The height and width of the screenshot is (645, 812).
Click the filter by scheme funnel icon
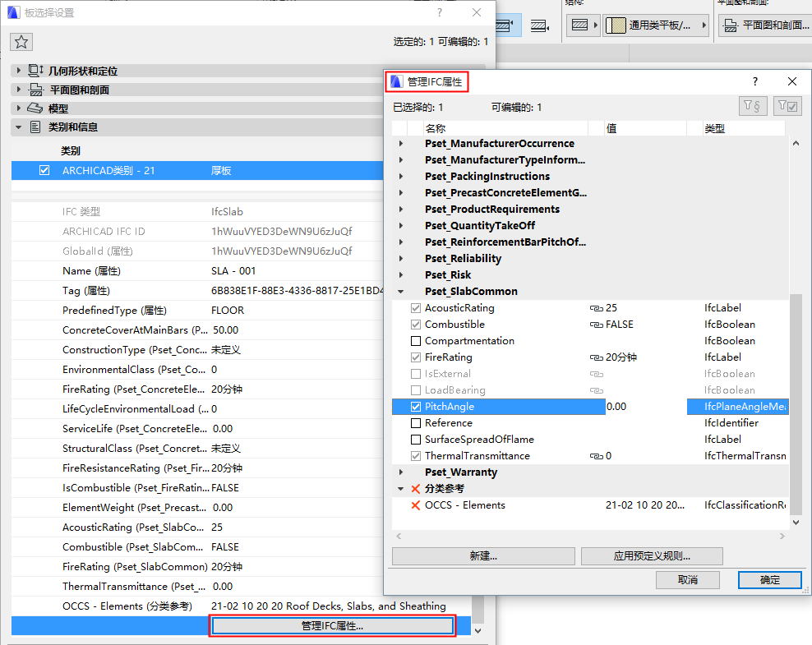point(753,105)
